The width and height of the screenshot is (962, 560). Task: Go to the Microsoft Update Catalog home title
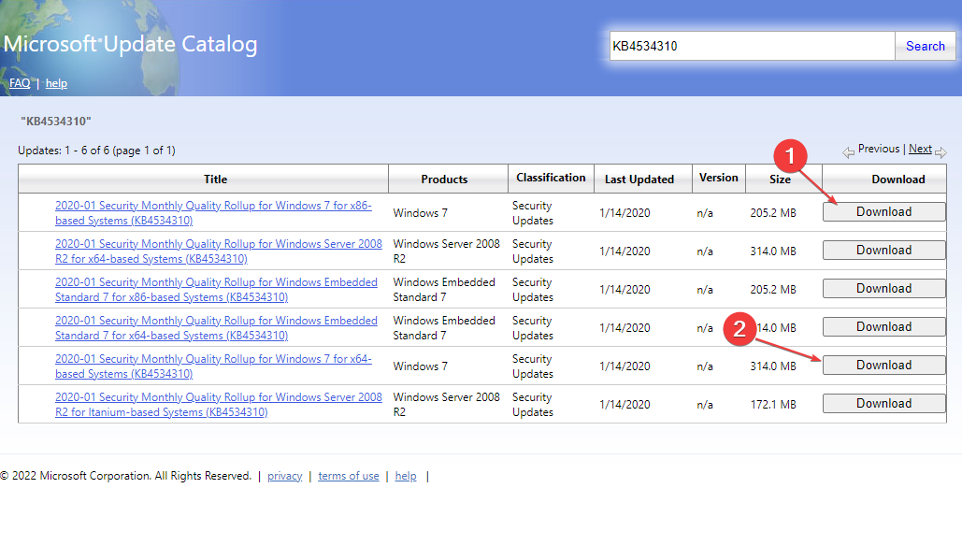coord(130,44)
